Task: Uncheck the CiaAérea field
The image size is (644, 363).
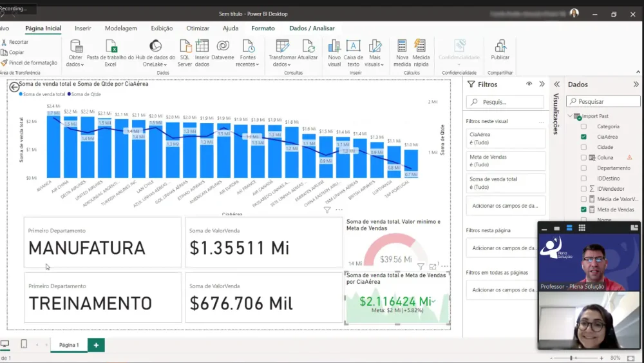Action: pyautogui.click(x=583, y=137)
